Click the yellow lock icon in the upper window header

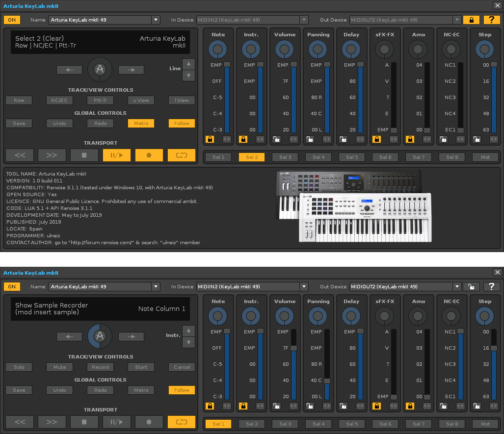point(471,20)
